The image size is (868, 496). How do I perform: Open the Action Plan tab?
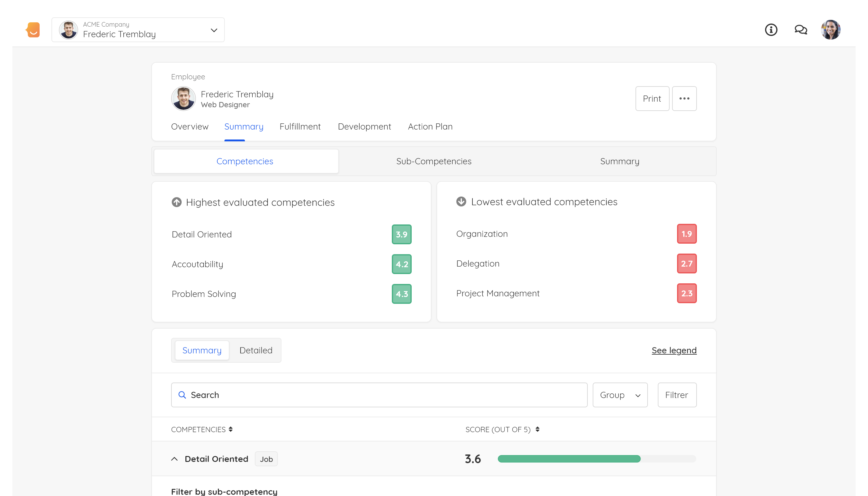(430, 127)
